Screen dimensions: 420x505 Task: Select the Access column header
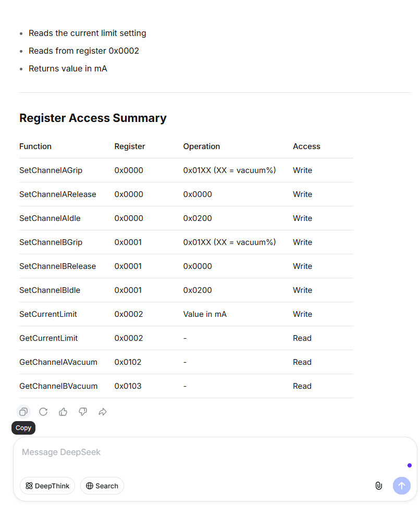pos(306,146)
